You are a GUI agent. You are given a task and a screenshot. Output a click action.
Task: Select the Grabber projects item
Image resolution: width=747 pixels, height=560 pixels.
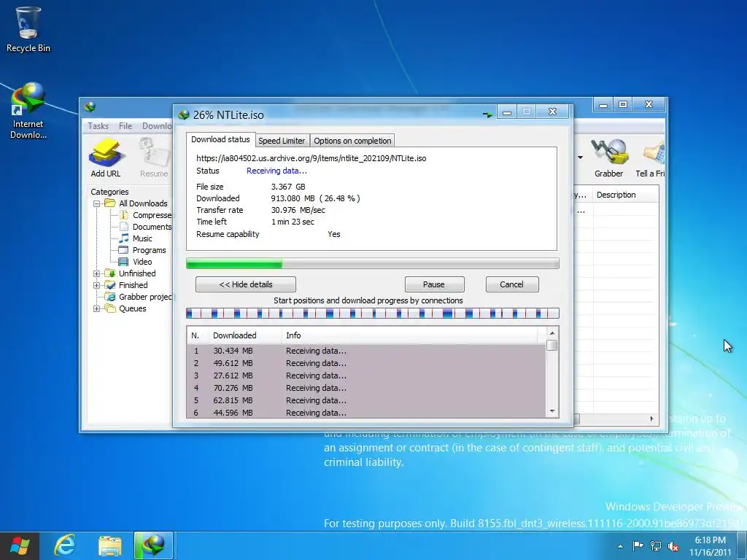pyautogui.click(x=139, y=297)
